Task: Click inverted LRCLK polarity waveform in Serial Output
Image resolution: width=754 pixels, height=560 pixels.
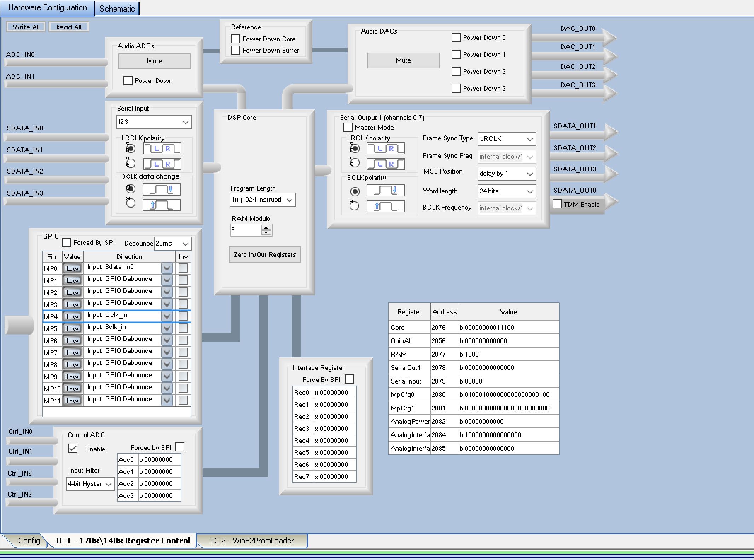Action: pyautogui.click(x=386, y=164)
